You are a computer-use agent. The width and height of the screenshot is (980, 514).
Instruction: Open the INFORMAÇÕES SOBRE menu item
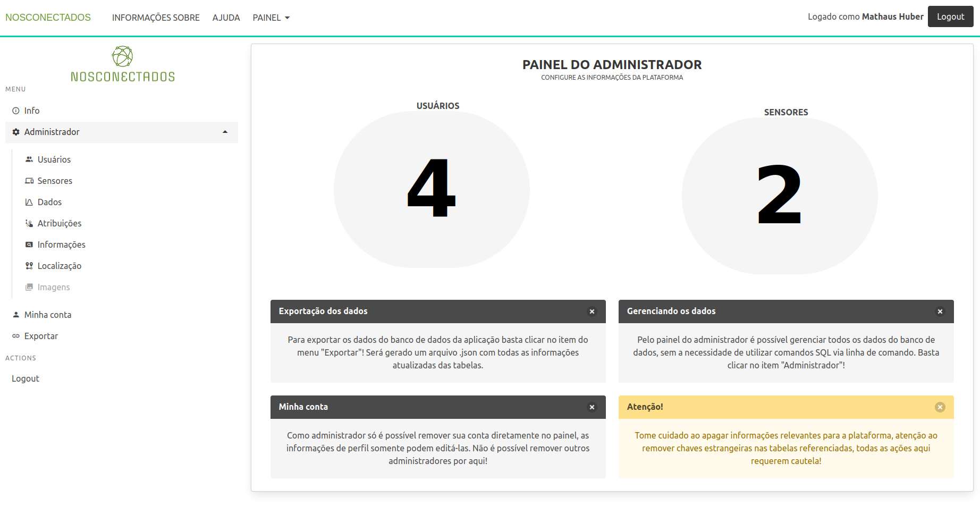(x=155, y=18)
